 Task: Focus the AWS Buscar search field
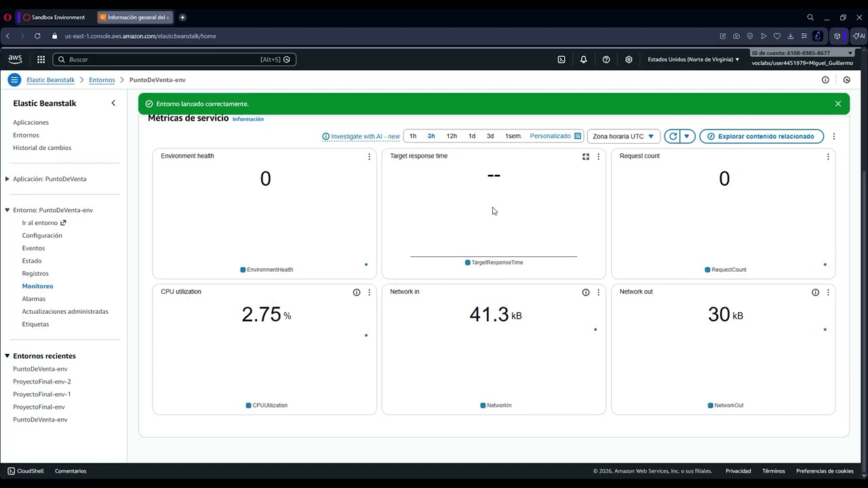pos(174,60)
